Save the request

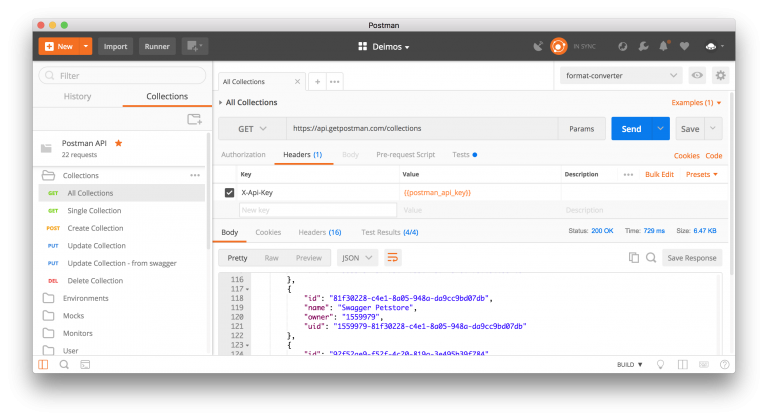coord(690,129)
